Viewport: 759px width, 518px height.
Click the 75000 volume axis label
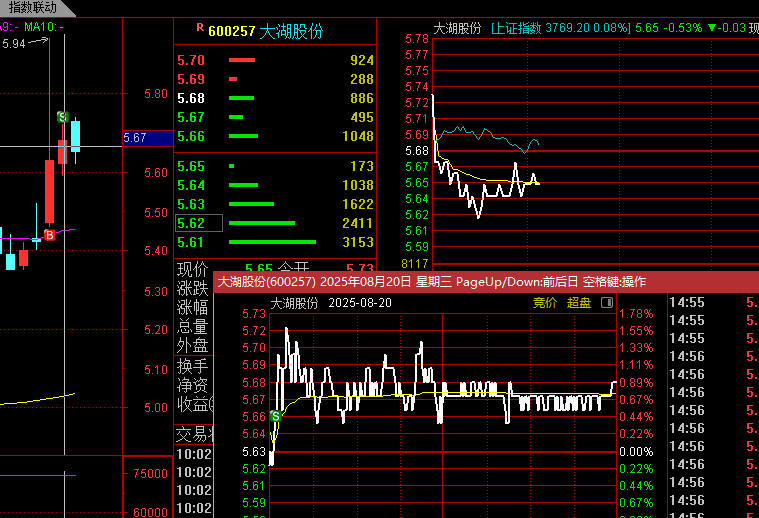(x=151, y=473)
